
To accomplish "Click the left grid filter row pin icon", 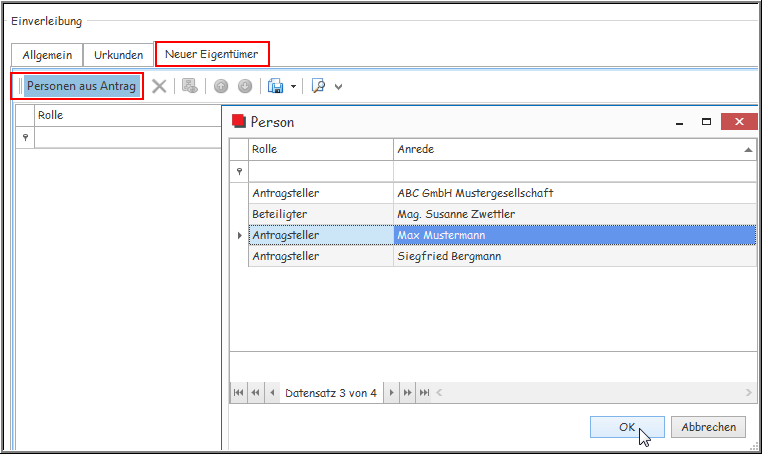I will coord(25,138).
